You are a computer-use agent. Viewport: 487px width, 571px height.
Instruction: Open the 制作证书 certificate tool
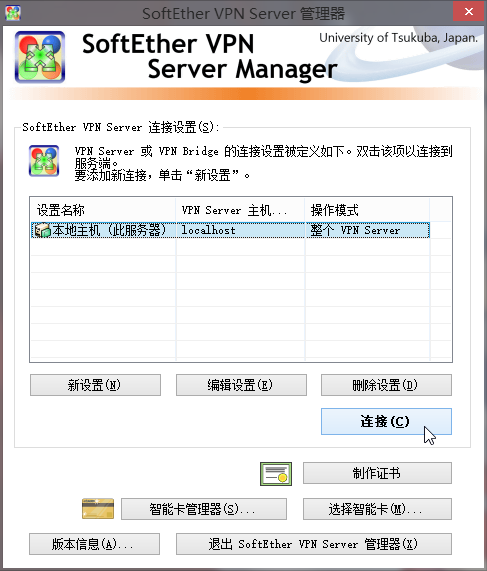tap(377, 473)
